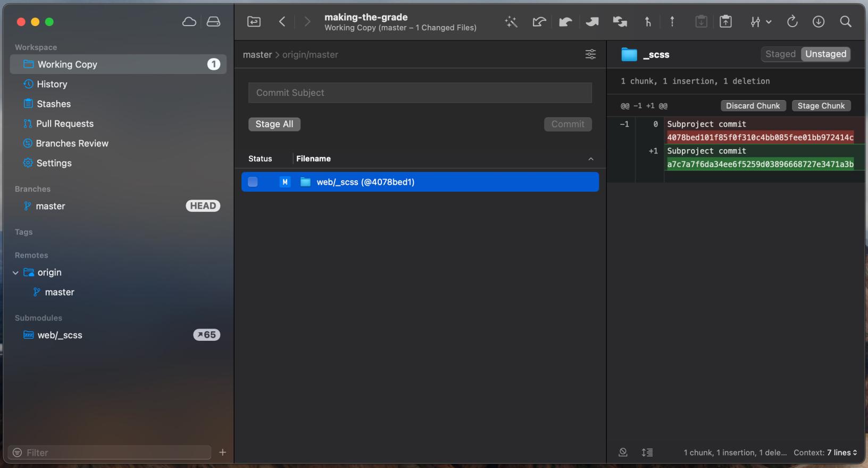Select local master branch with HEAD badge
Image resolution: width=868 pixels, height=468 pixels.
(118, 206)
